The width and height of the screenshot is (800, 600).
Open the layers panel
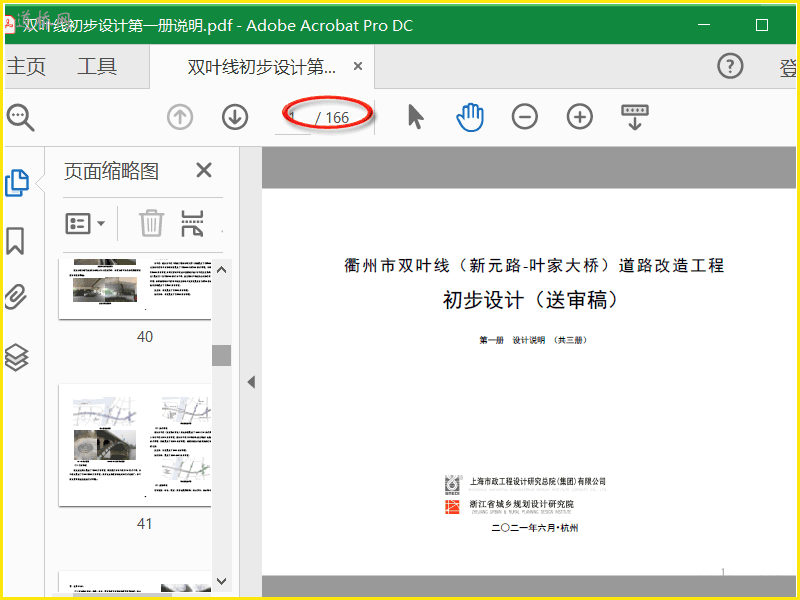coord(16,357)
